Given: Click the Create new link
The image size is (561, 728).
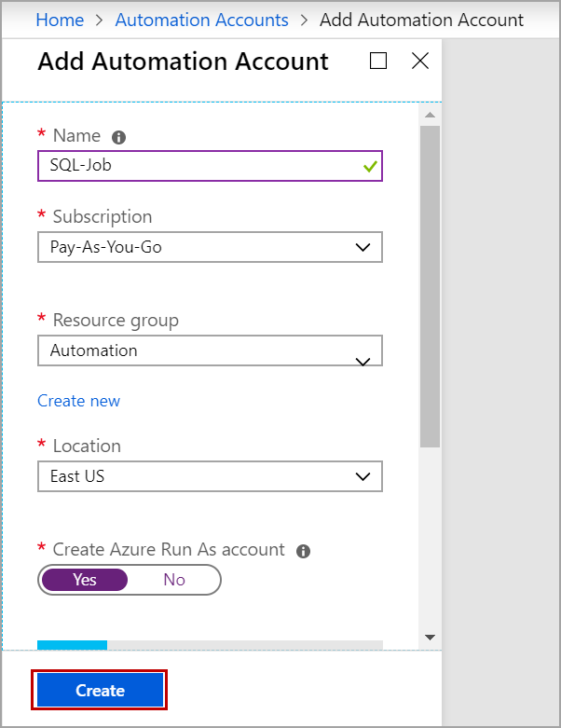Looking at the screenshot, I should point(78,401).
